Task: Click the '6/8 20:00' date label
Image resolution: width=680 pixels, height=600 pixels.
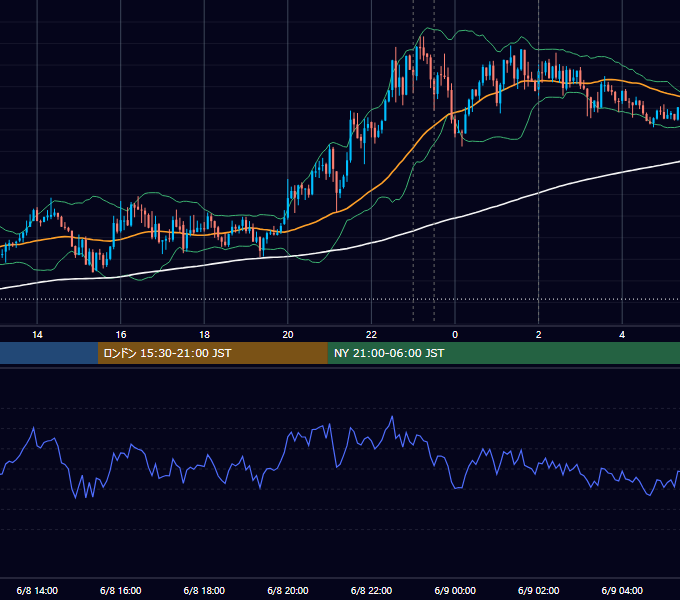Action: [288, 590]
